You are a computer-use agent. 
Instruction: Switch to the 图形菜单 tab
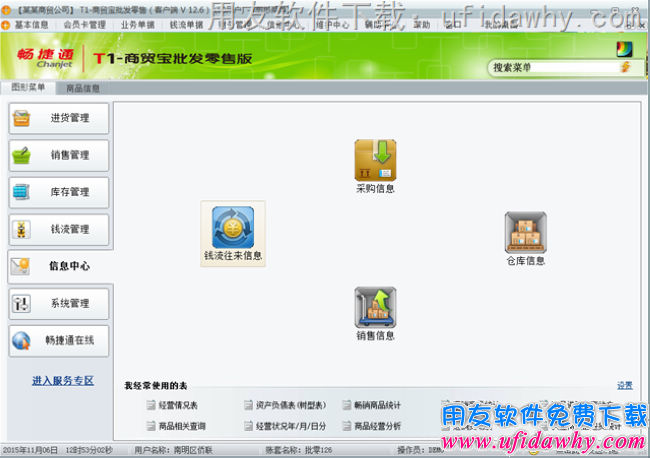click(28, 87)
